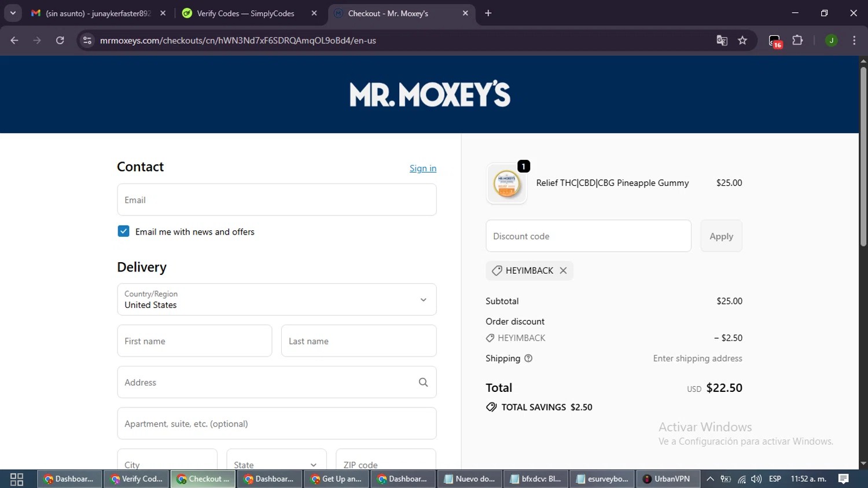Remove the HEYIMBACK discount code
The image size is (868, 488).
563,270
